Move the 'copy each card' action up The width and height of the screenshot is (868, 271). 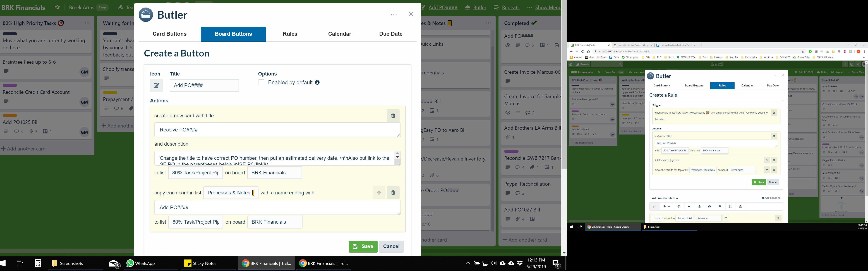[x=379, y=193]
